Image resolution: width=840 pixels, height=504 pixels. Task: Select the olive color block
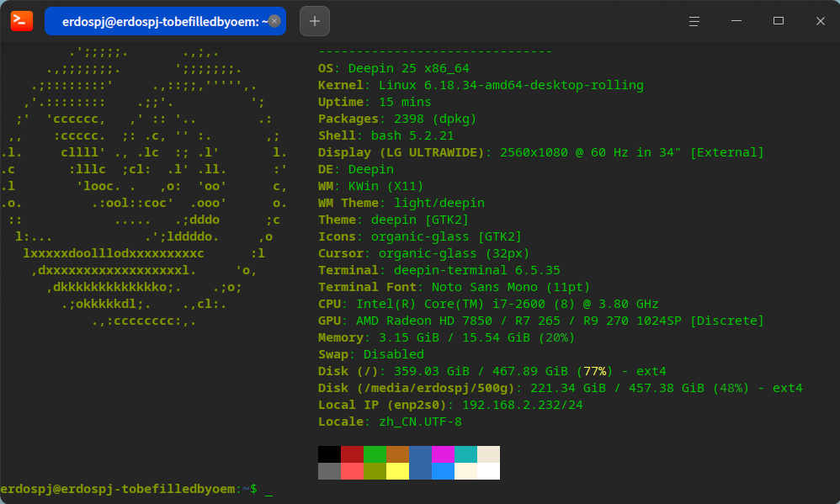pyautogui.click(x=375, y=471)
